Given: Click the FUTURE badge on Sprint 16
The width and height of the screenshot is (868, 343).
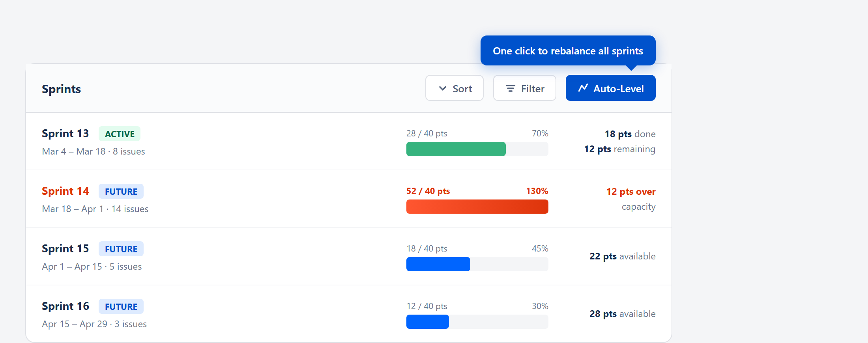Looking at the screenshot, I should click(x=121, y=307).
